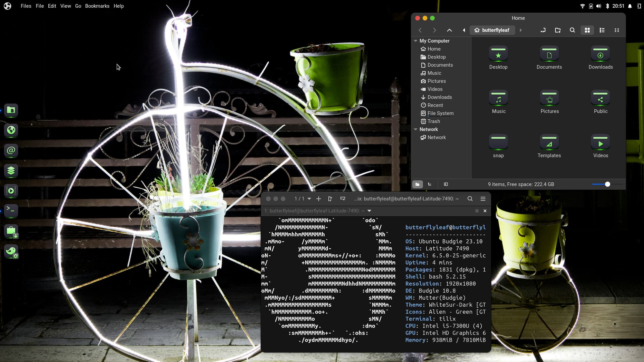Image resolution: width=644 pixels, height=362 pixels.
Task: Launch the web browser globe dock icon
Action: click(x=11, y=130)
